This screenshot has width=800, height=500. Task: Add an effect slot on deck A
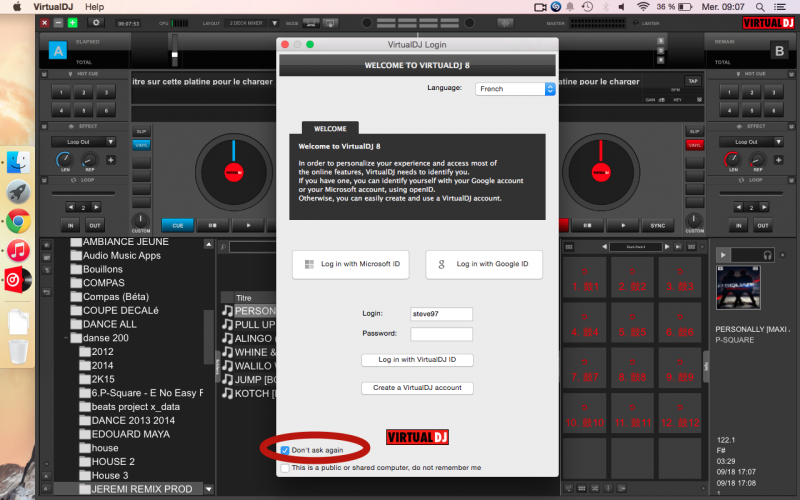pyautogui.click(x=110, y=160)
